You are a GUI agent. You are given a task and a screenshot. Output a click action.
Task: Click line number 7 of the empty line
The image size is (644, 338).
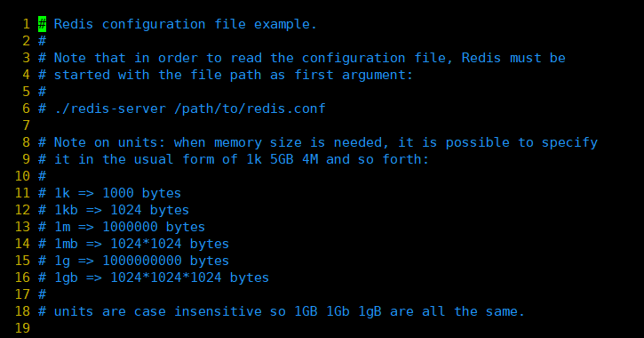[x=27, y=125]
